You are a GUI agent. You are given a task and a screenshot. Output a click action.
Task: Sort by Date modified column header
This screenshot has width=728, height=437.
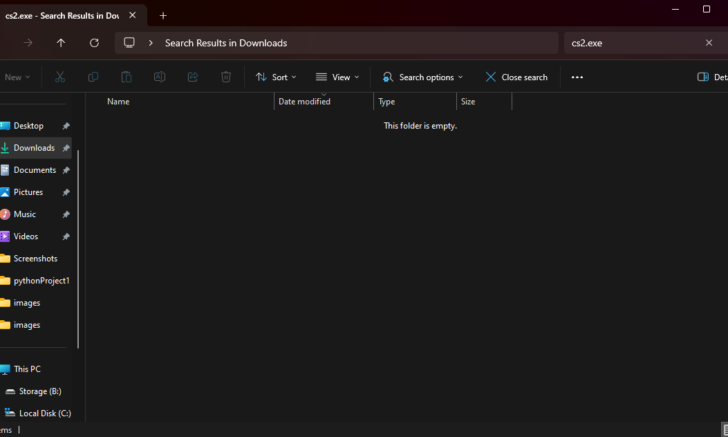click(304, 102)
